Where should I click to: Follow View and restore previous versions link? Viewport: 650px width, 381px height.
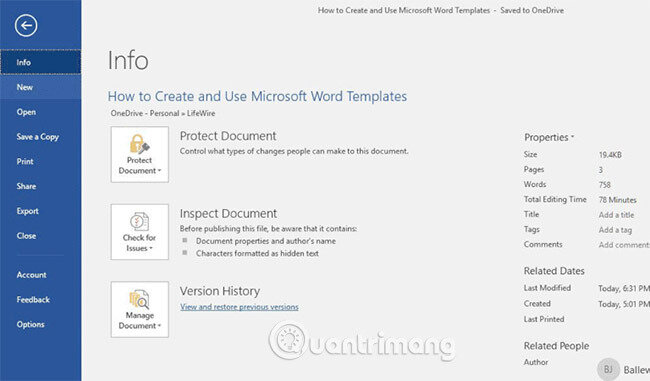point(239,307)
